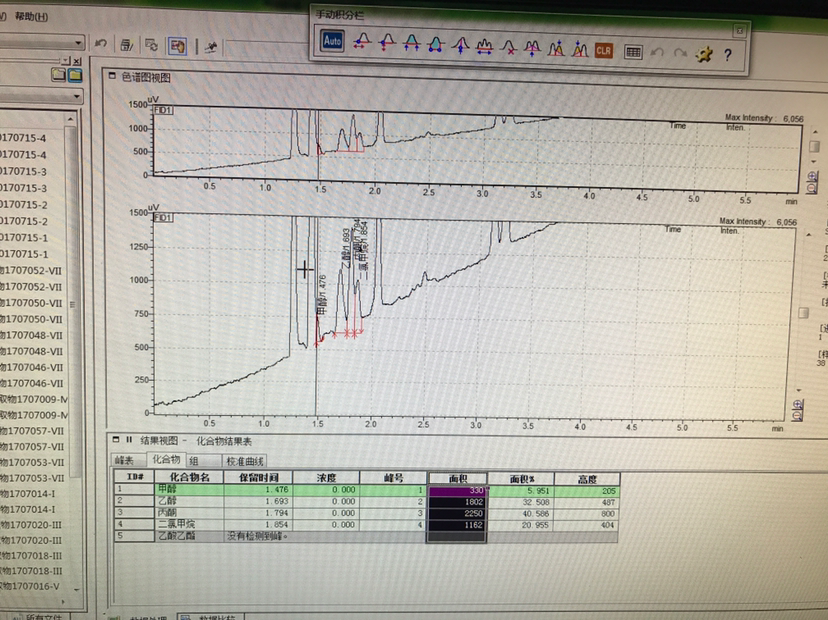Open the 帮助(H) menu

click(x=31, y=16)
